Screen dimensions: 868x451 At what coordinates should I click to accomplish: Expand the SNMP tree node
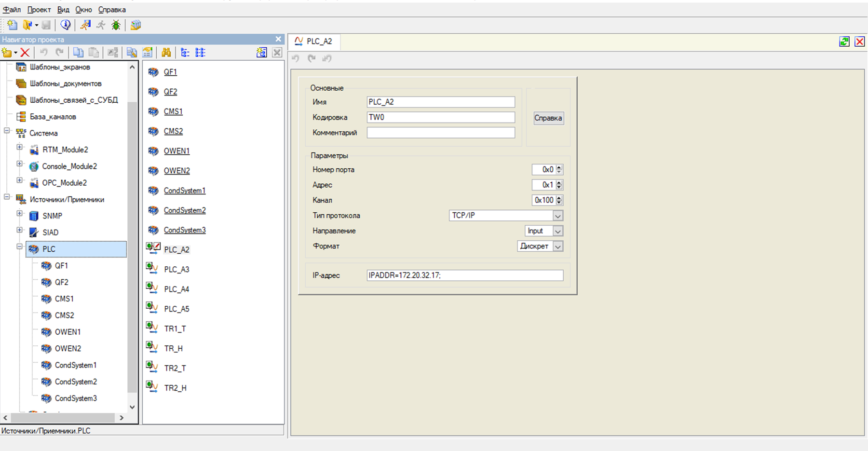tap(20, 213)
